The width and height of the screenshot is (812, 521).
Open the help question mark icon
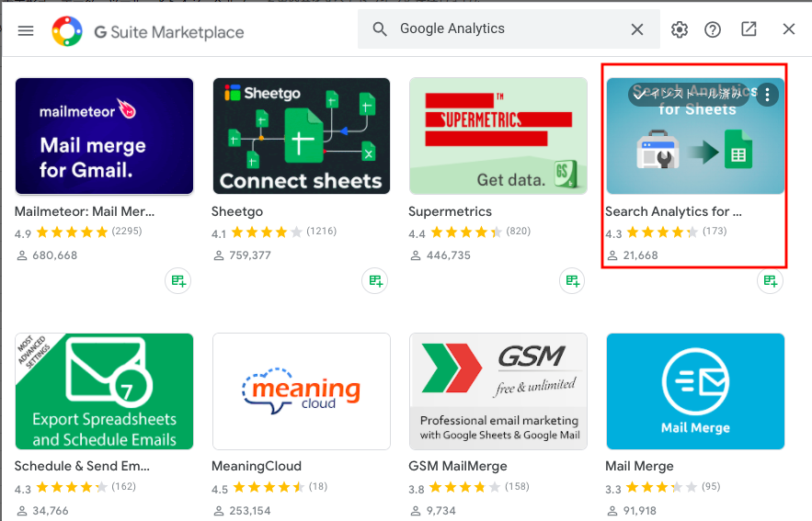[713, 29]
